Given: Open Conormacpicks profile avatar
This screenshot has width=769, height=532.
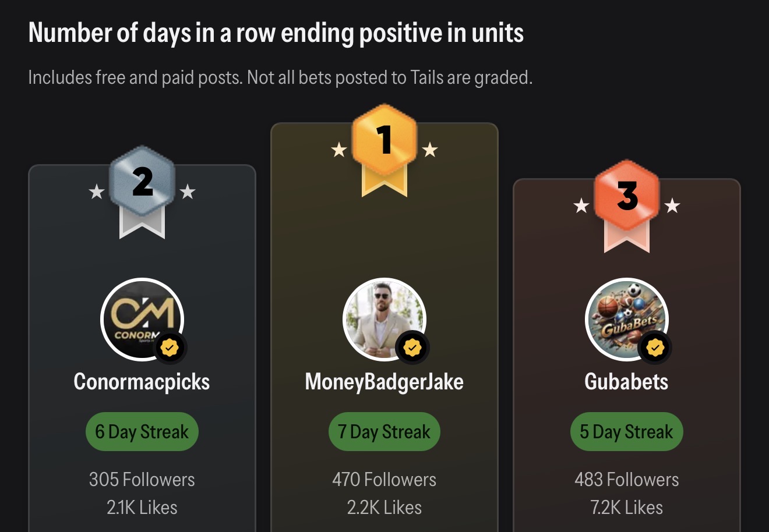Looking at the screenshot, I should (x=142, y=320).
